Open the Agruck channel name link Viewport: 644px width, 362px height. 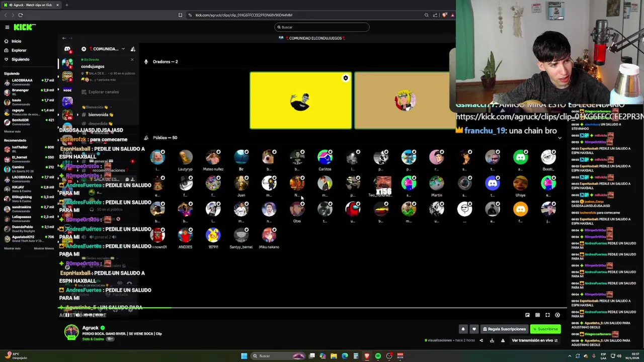[91, 328]
